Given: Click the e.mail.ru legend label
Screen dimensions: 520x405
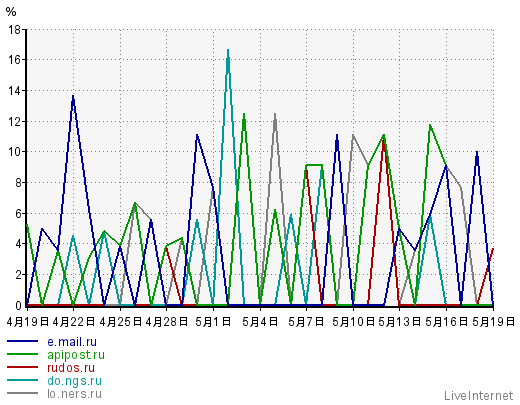Looking at the screenshot, I should (x=72, y=342).
